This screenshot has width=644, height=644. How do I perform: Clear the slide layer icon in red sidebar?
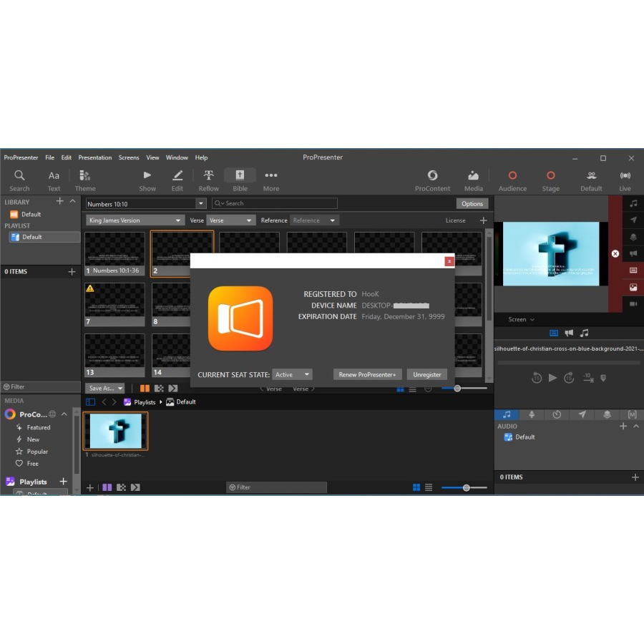[x=633, y=270]
